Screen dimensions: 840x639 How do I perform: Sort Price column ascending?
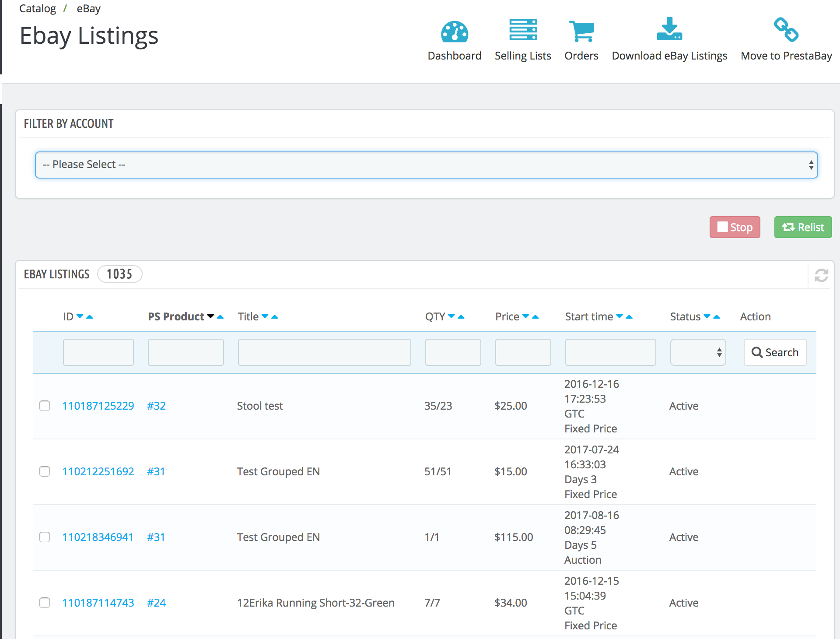[535, 316]
